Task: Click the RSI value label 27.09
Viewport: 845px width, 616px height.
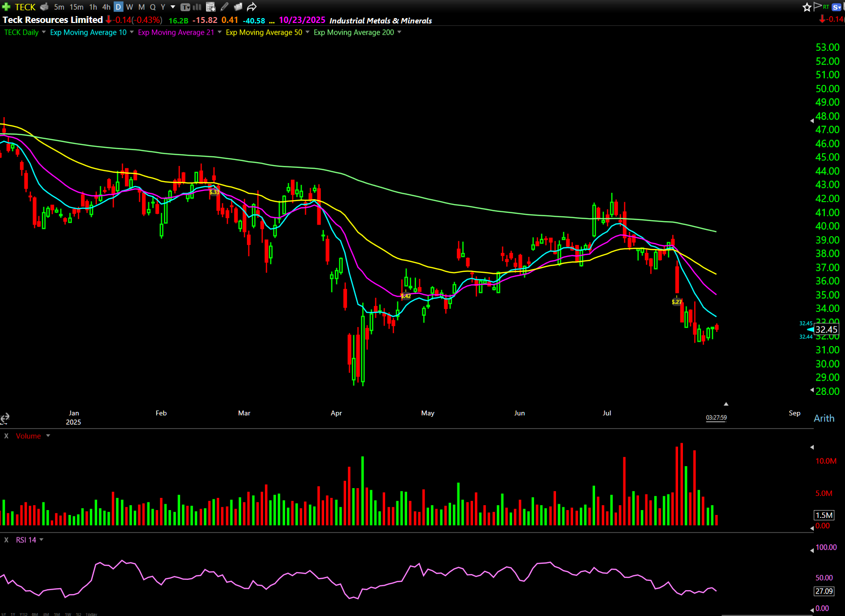Action: click(824, 591)
